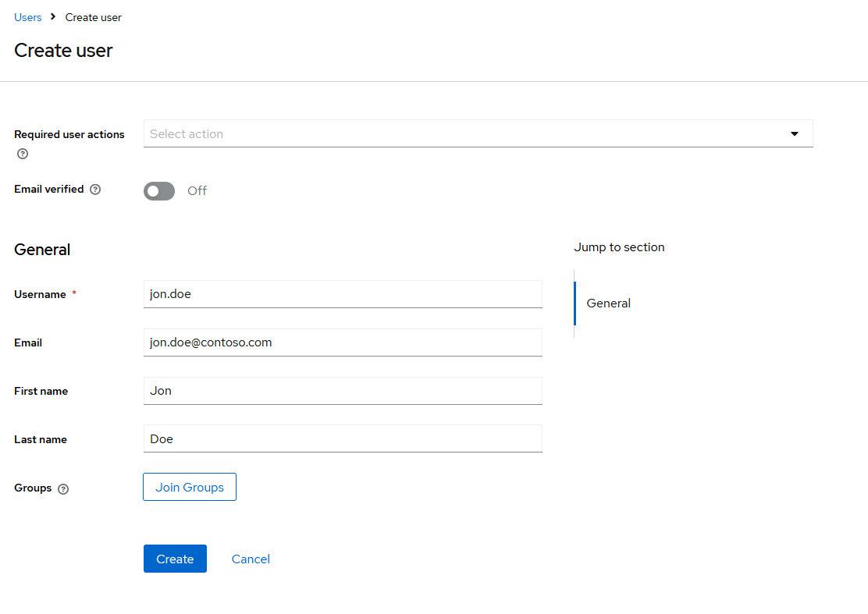The width and height of the screenshot is (868, 614).
Task: Jump to General section in sidebar
Action: coord(608,303)
